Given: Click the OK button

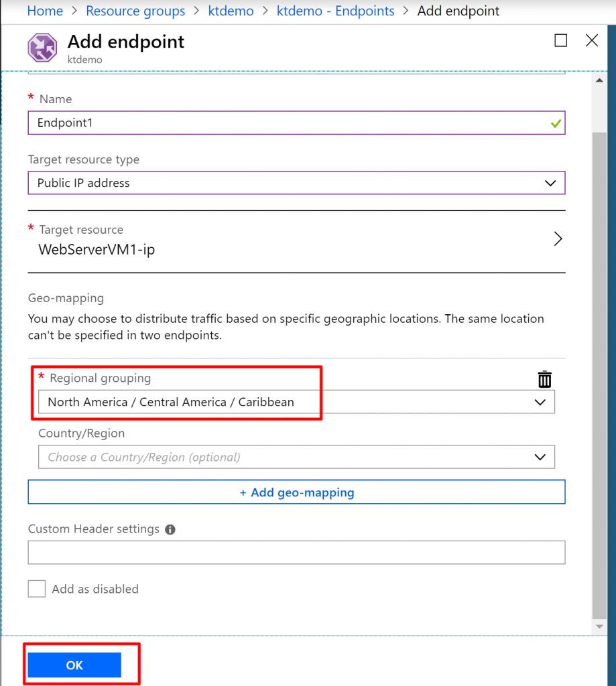Looking at the screenshot, I should tap(74, 665).
